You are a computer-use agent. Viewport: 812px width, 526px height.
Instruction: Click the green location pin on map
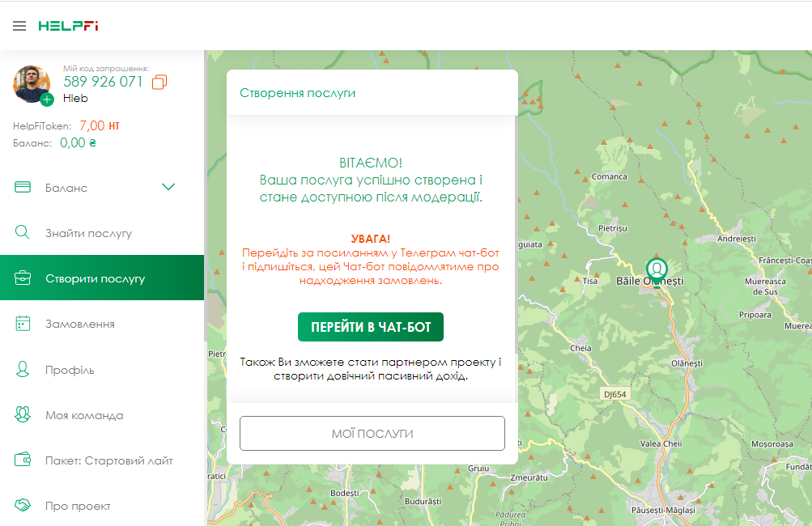pos(657,271)
